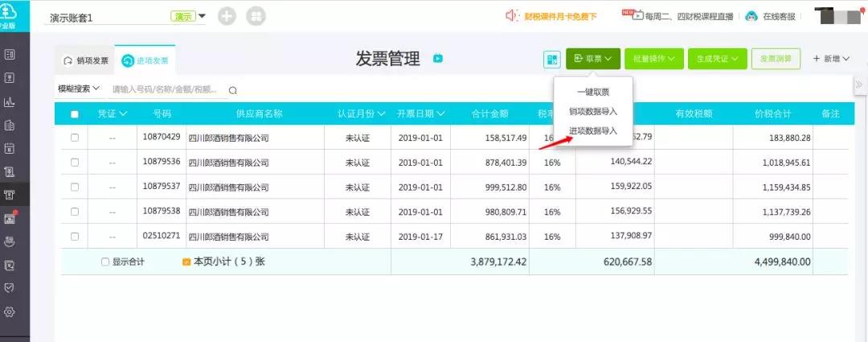
Task: Open the account set dropdown arrow
Action: point(202,16)
